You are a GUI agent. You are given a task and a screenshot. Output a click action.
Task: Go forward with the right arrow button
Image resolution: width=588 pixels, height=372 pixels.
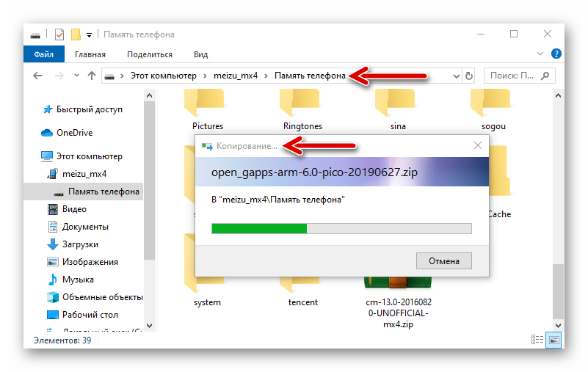tap(59, 76)
